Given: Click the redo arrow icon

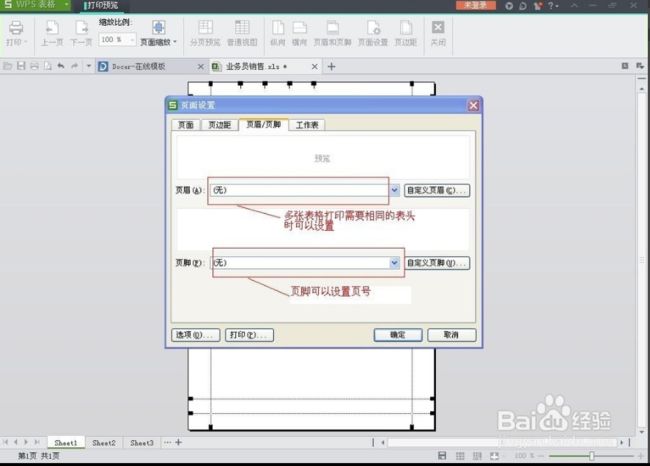Looking at the screenshot, I should tap(75, 66).
